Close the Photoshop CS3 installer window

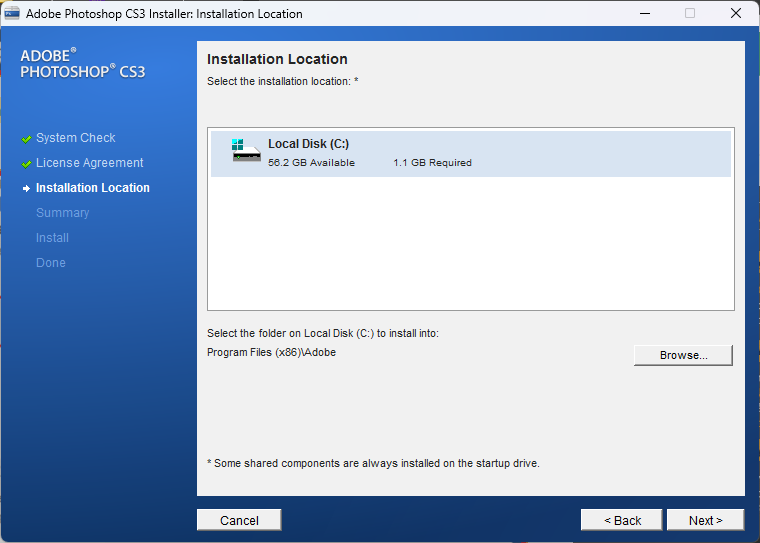click(x=736, y=14)
